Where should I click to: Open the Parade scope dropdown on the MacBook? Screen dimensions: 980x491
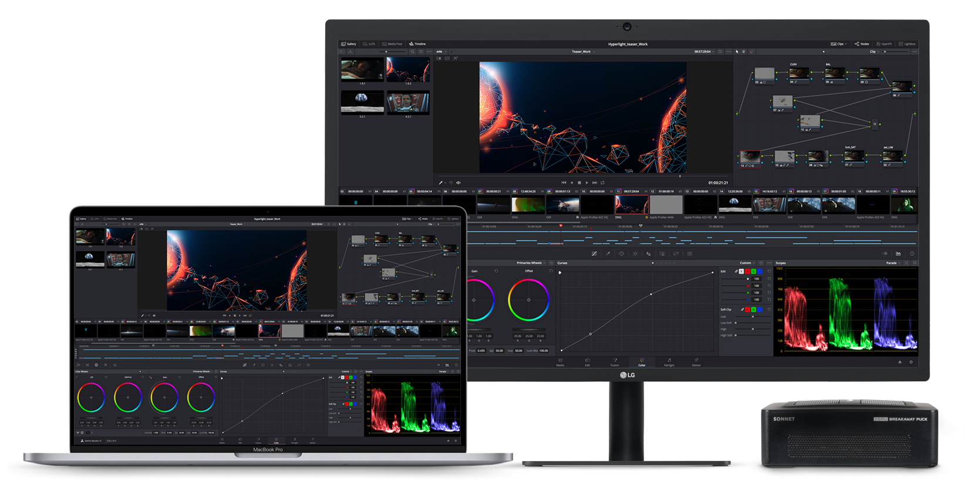(x=444, y=371)
